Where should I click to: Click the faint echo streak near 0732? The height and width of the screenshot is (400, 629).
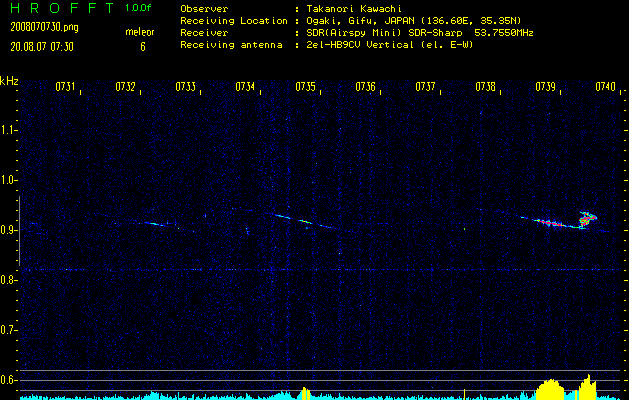156,224
